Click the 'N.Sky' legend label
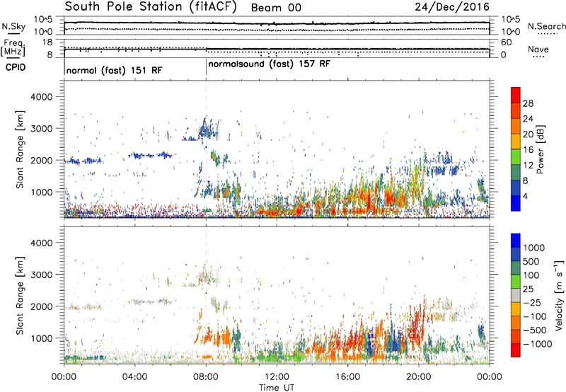The height and width of the screenshot is (392, 566). point(13,26)
